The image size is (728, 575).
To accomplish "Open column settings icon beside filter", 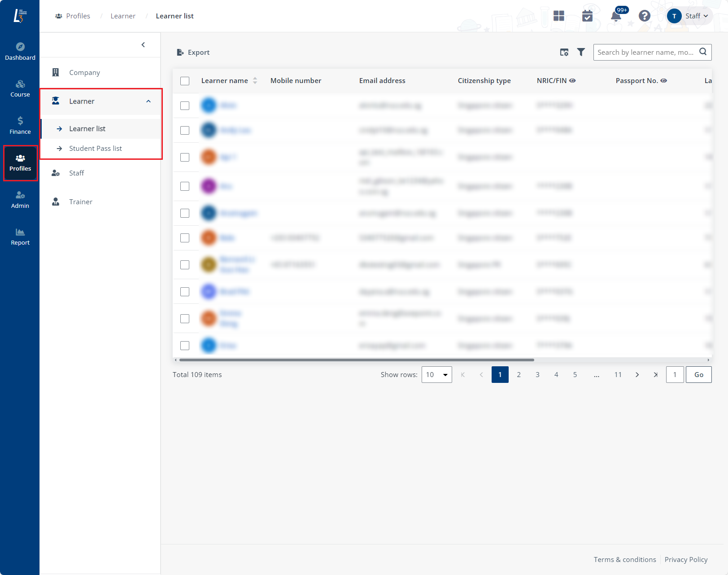I will pyautogui.click(x=564, y=53).
